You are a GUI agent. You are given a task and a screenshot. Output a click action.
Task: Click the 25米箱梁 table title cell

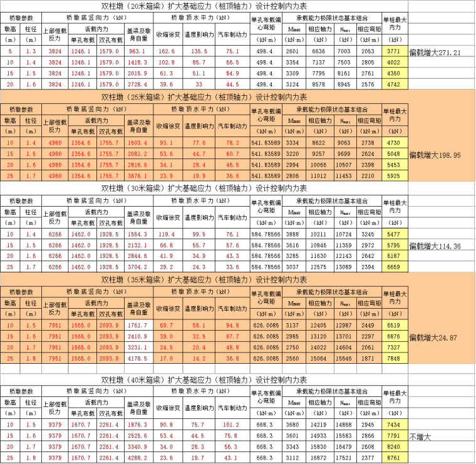coord(204,97)
